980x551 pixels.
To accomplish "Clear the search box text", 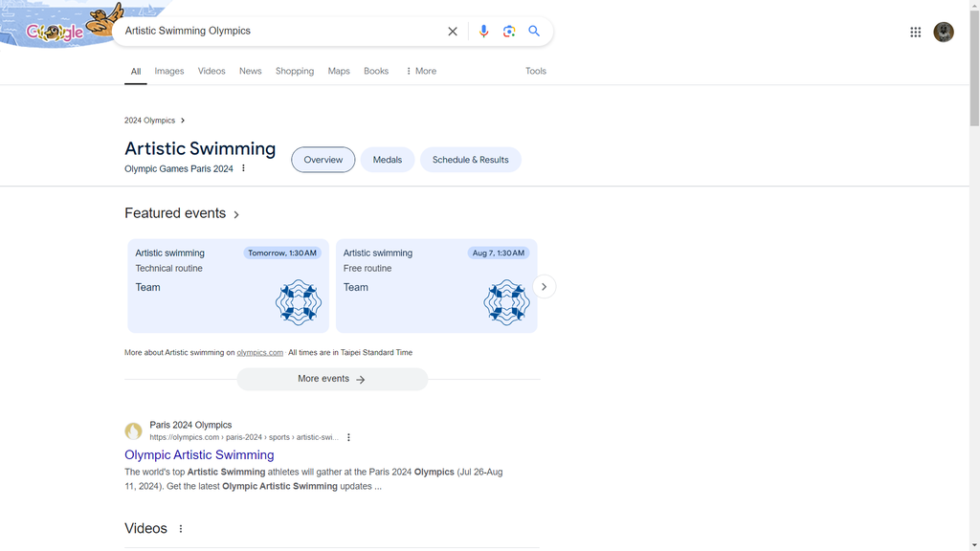I will coord(453,32).
